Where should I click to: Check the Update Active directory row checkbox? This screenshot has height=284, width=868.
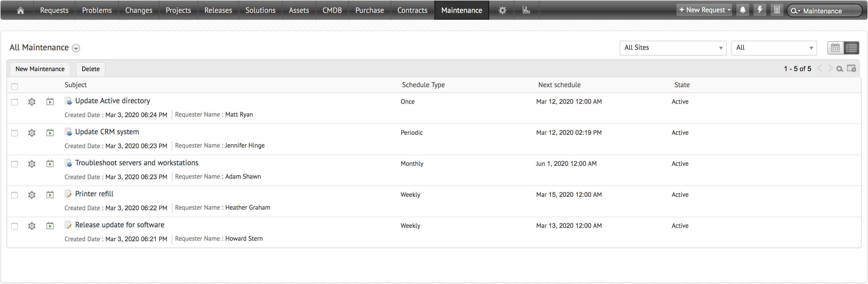pyautogui.click(x=14, y=102)
